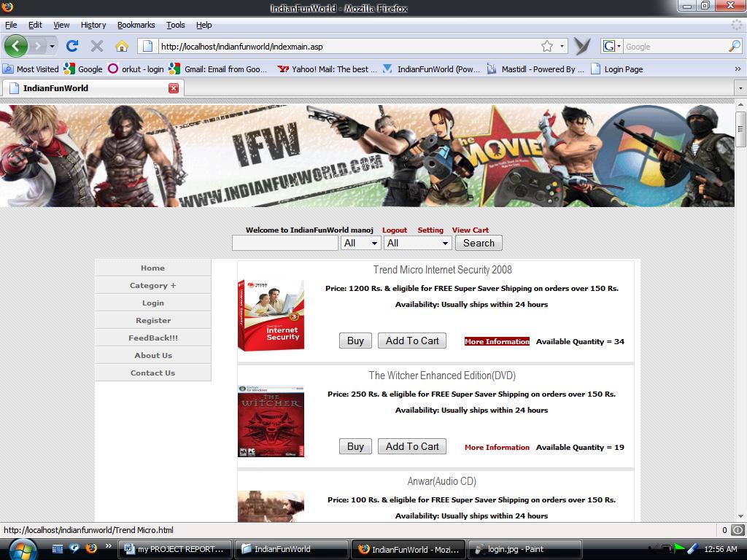Open the History menu
This screenshot has width=747, height=560.
tap(93, 25)
